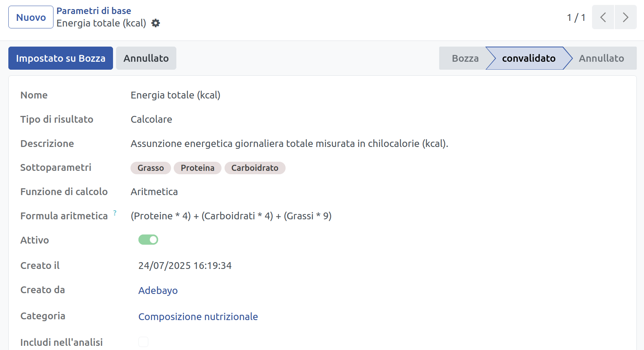
Task: Open the Funzione di calcolo Aritmetica field
Action: (154, 192)
